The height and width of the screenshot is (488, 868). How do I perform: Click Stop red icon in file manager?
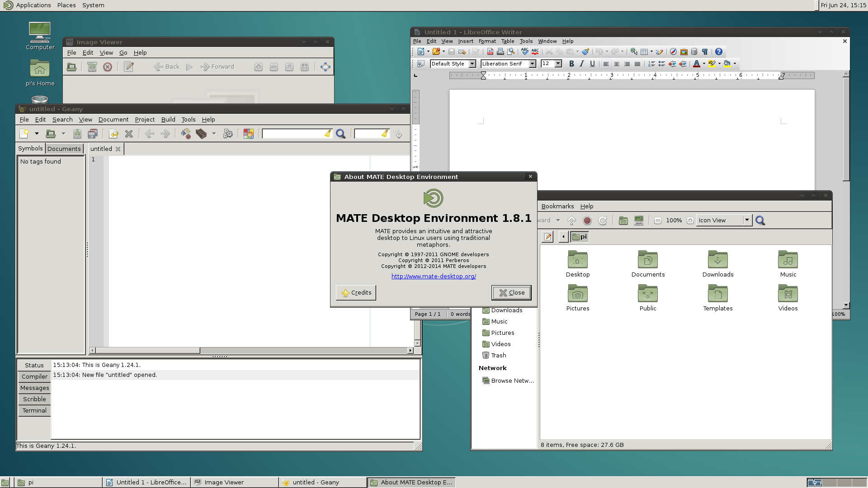(587, 221)
